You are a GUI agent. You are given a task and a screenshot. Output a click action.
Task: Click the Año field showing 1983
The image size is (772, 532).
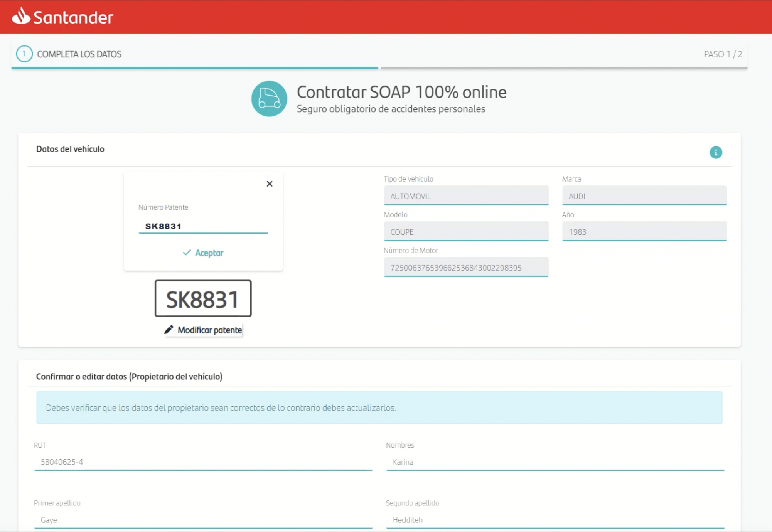tap(644, 232)
